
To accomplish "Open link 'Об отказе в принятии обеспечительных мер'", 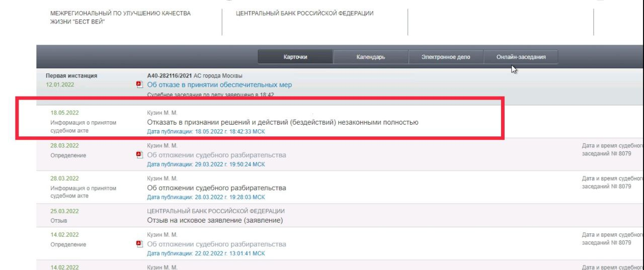I will [x=219, y=84].
